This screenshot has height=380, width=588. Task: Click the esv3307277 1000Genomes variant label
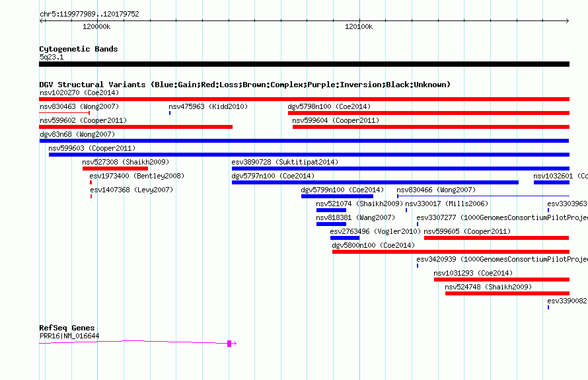[501, 217]
